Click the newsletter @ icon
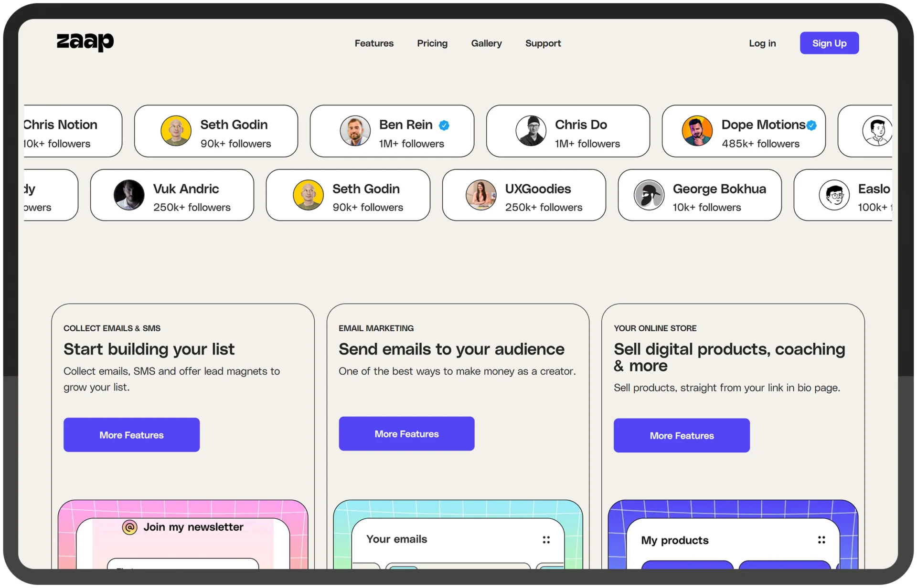Screen dimensions: 917x588 point(129,527)
